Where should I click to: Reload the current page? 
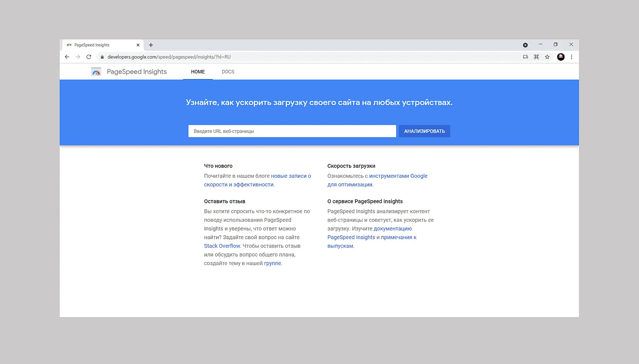pyautogui.click(x=89, y=57)
